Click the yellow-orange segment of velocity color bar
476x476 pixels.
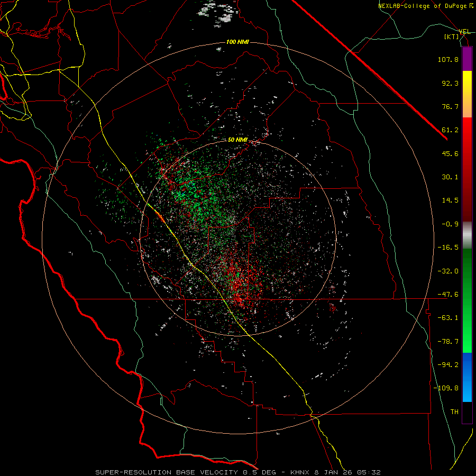(x=467, y=94)
